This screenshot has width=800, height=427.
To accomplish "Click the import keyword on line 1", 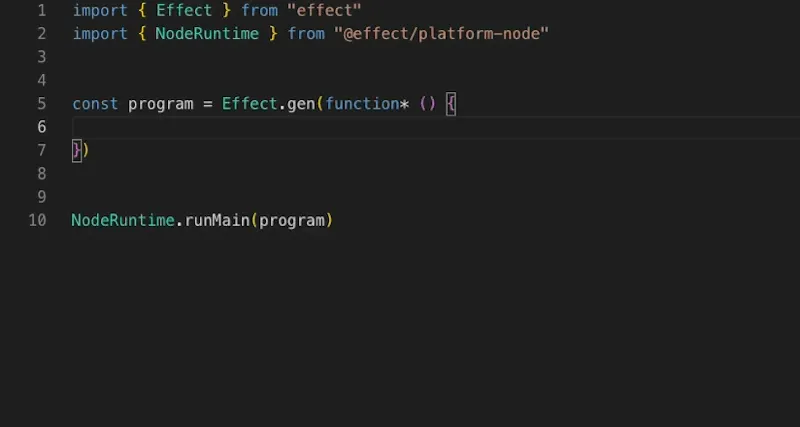I will tap(100, 11).
